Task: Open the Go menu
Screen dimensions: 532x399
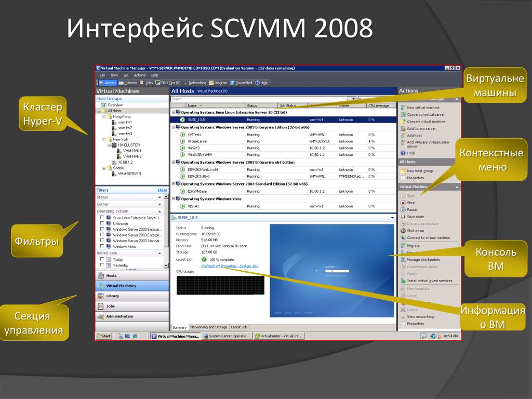Action: click(126, 75)
